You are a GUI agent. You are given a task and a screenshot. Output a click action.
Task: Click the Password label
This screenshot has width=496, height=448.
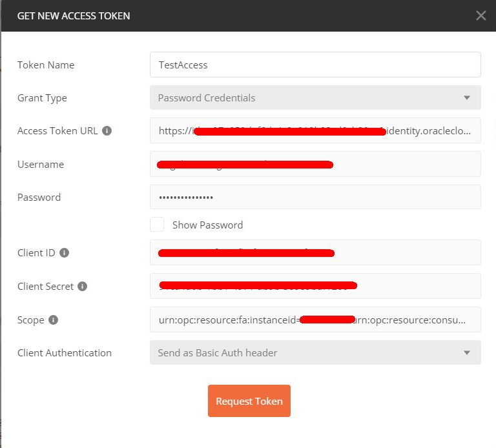click(x=39, y=198)
